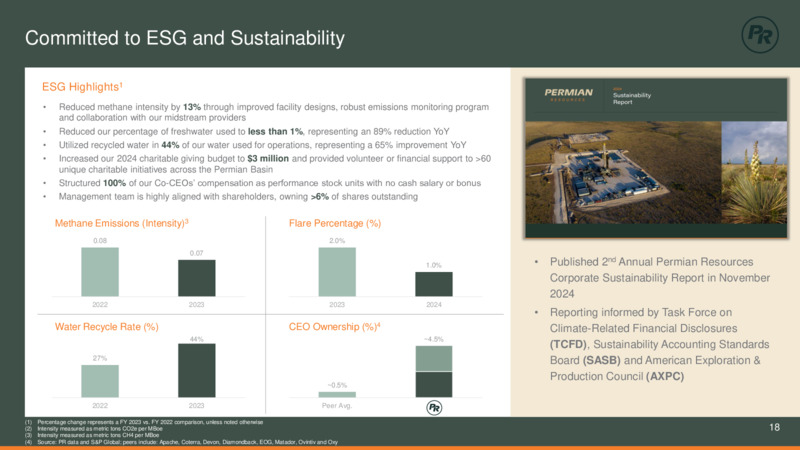Click 'Sustainability Report' text on report cover

click(632, 98)
